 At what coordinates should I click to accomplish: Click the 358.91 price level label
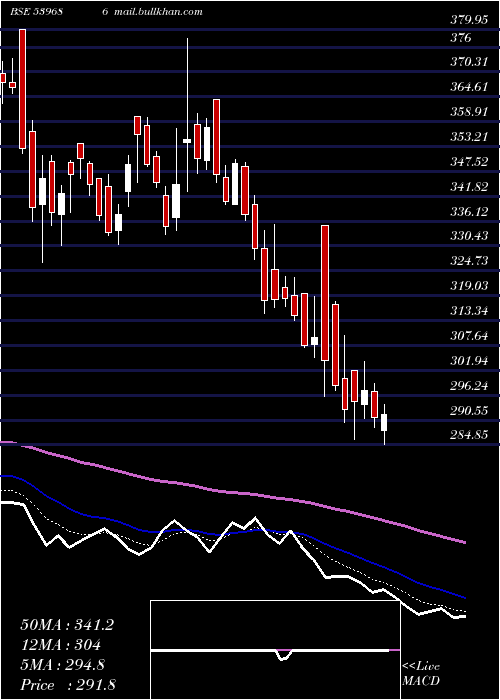pyautogui.click(x=469, y=112)
